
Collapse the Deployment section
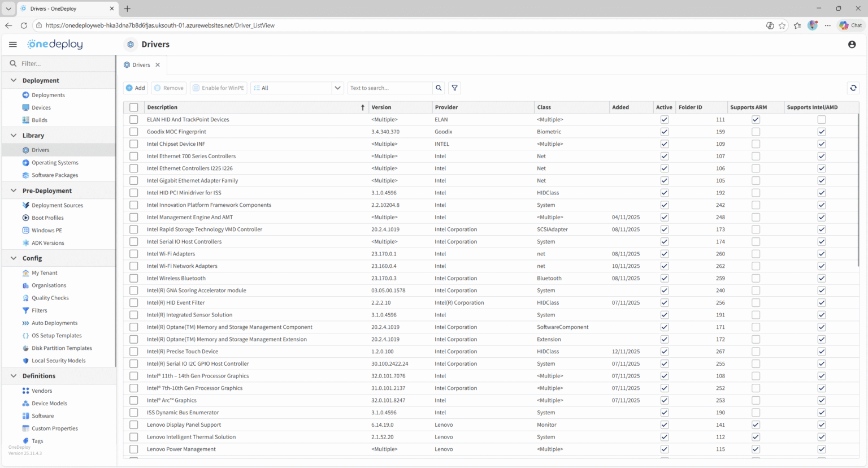[x=14, y=80]
